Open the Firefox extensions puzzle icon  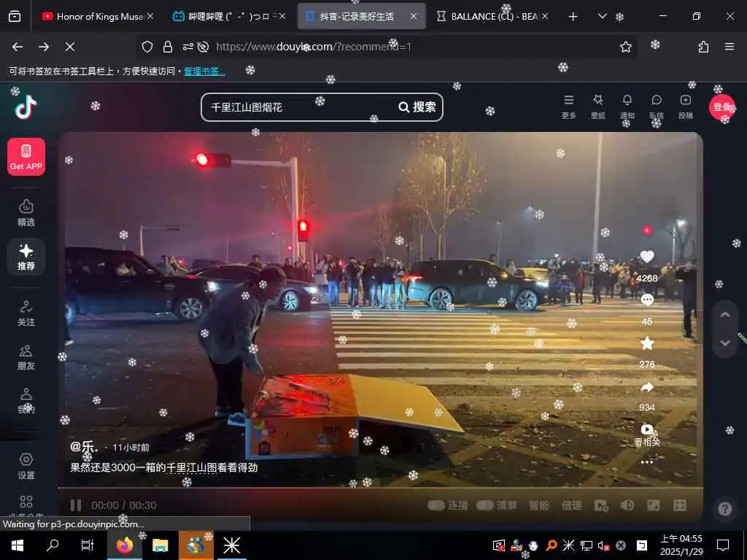pyautogui.click(x=703, y=47)
